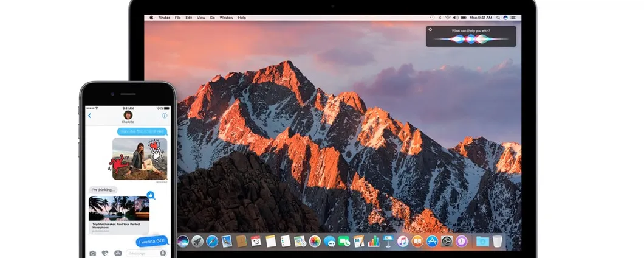Open the Window menu
This screenshot has width=644, height=258.
click(226, 18)
